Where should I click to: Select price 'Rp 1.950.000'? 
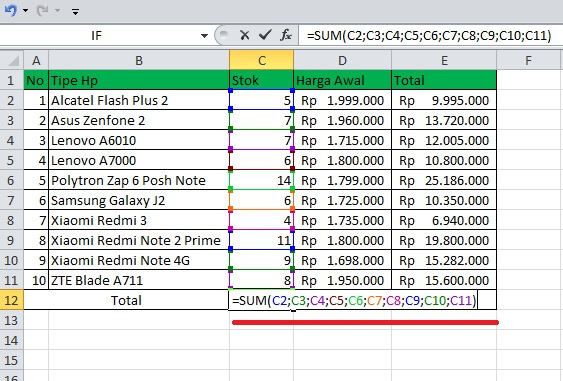click(x=342, y=280)
